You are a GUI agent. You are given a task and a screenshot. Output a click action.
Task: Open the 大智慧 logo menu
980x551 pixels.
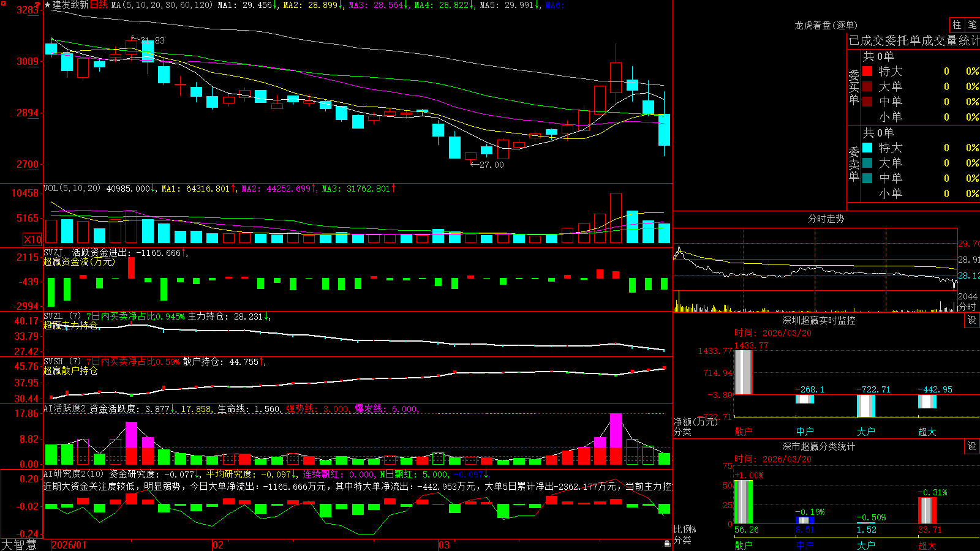pyautogui.click(x=19, y=545)
